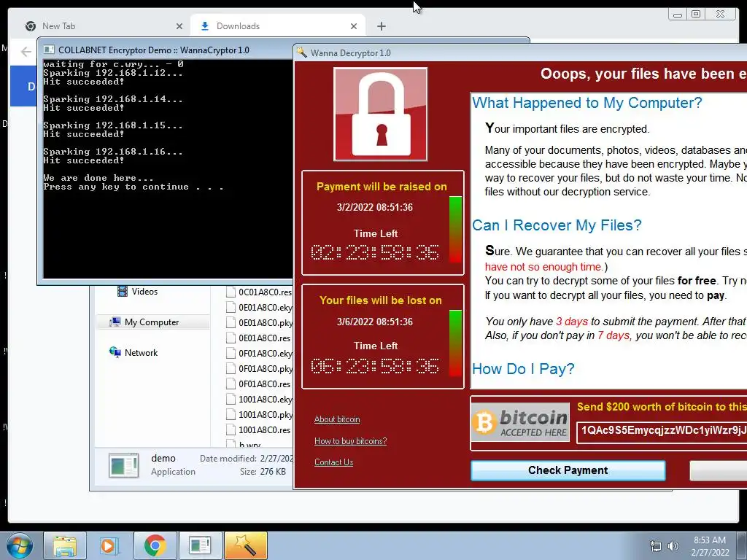Select the first 0E01A8C0 file, above 0E01A8C0.pky

click(260, 307)
